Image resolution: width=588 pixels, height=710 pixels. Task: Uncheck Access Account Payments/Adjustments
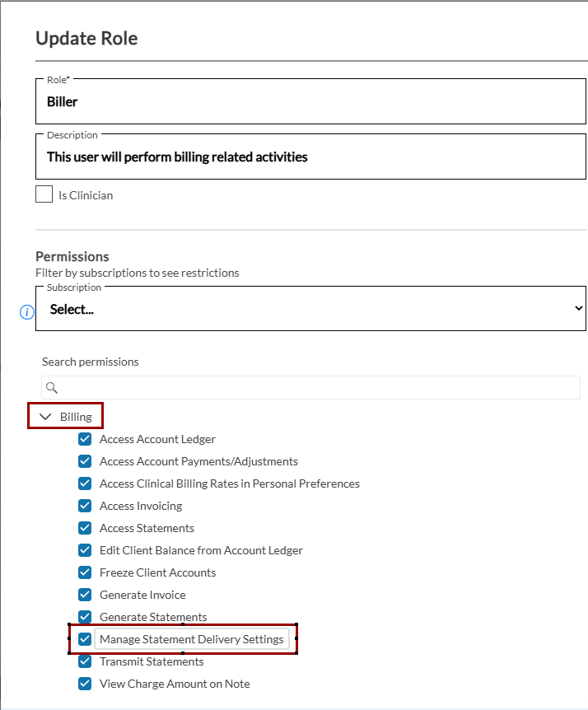85,461
